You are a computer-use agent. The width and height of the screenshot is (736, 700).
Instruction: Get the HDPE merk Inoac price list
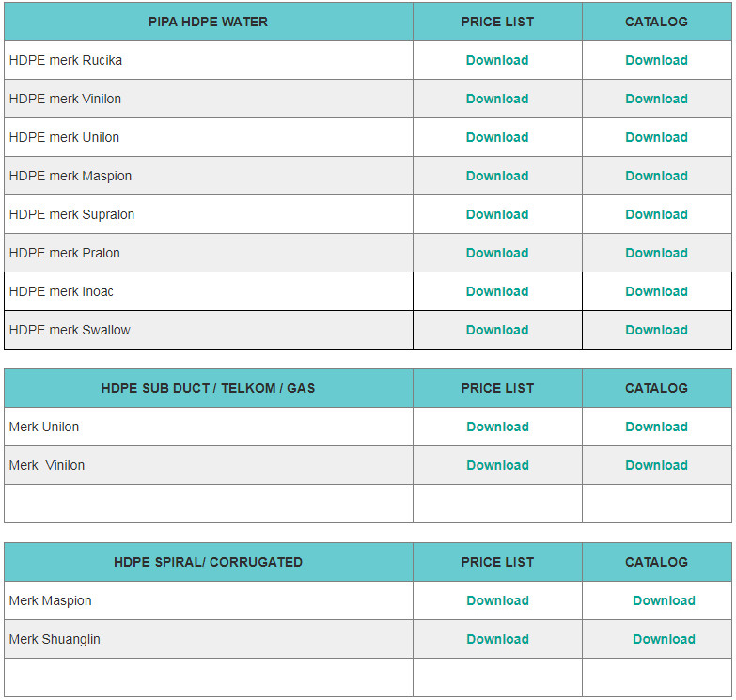pos(497,291)
